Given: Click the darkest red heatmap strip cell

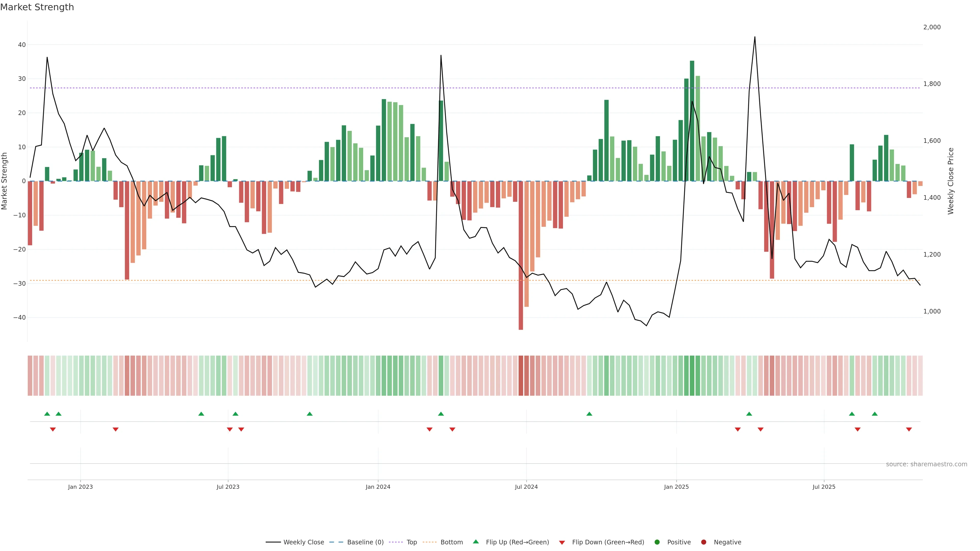Looking at the screenshot, I should pyautogui.click(x=521, y=376).
